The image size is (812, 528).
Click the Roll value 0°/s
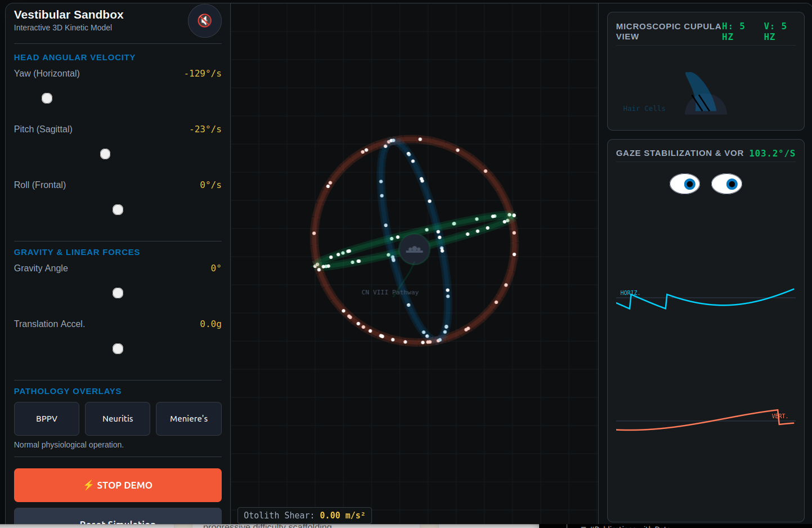click(x=210, y=185)
